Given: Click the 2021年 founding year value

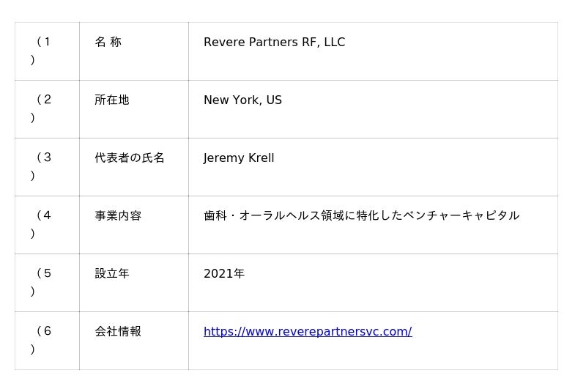Looking at the screenshot, I should 224,273.
